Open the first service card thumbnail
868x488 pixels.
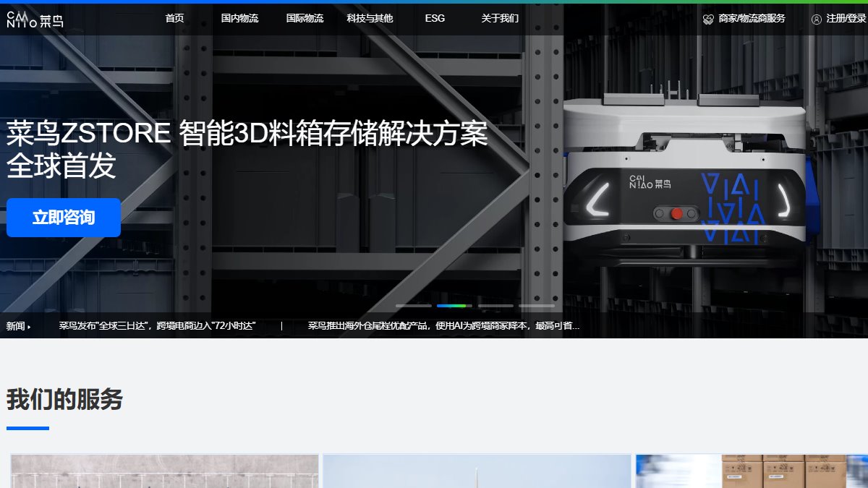[x=164, y=471]
